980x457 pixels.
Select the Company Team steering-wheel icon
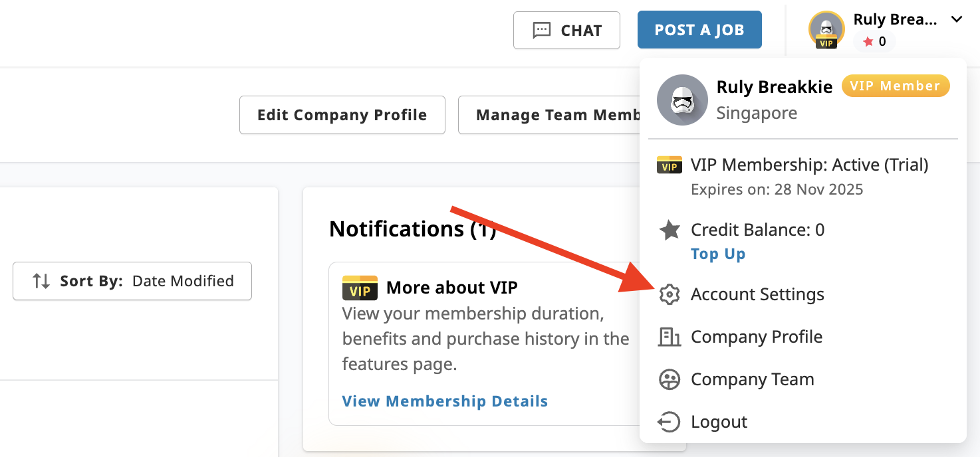click(x=670, y=379)
